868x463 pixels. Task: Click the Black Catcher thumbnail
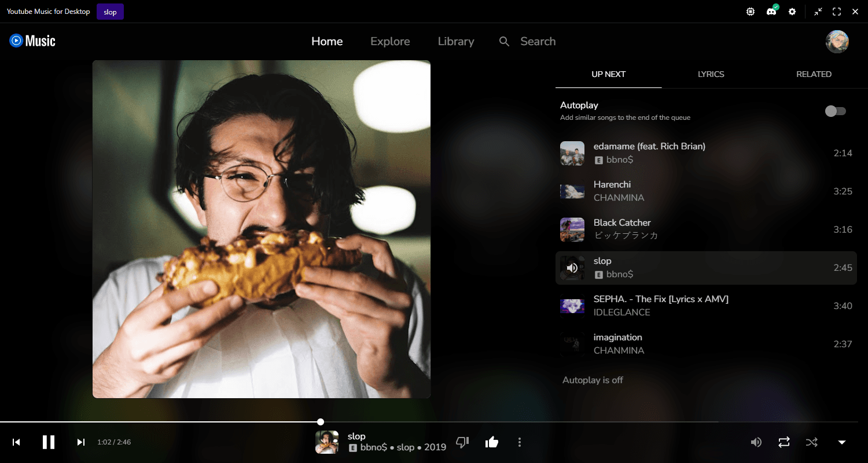click(572, 230)
